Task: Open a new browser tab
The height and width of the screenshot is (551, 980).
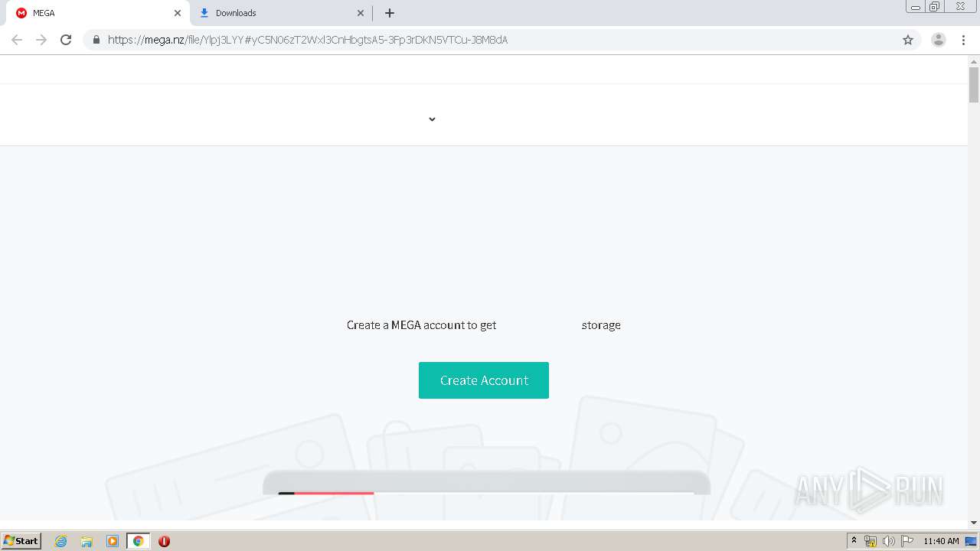Action: pos(390,13)
